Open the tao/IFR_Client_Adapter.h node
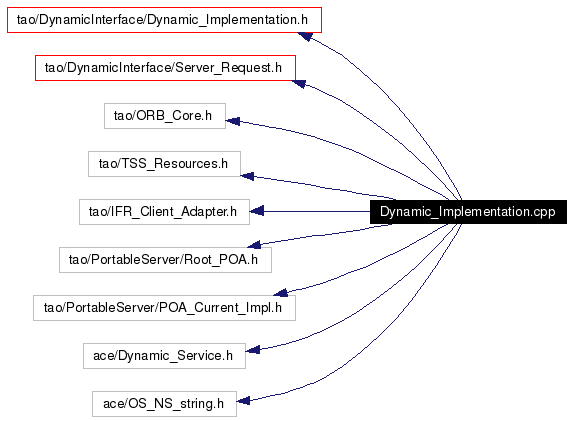The height and width of the screenshot is (421, 573). [164, 212]
